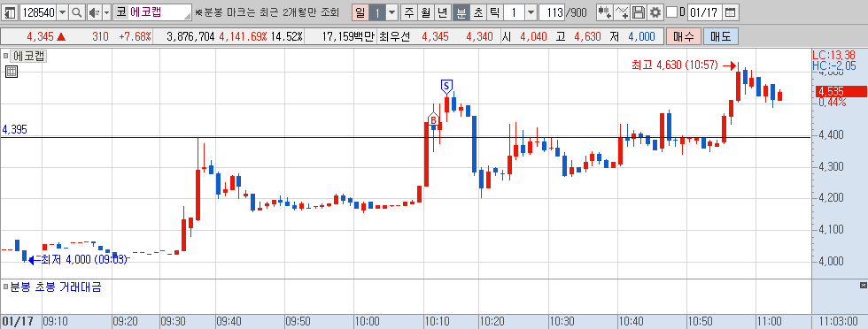Image resolution: width=868 pixels, height=329 pixels.
Task: Switch to 초 seconds chart
Action: tap(477, 12)
